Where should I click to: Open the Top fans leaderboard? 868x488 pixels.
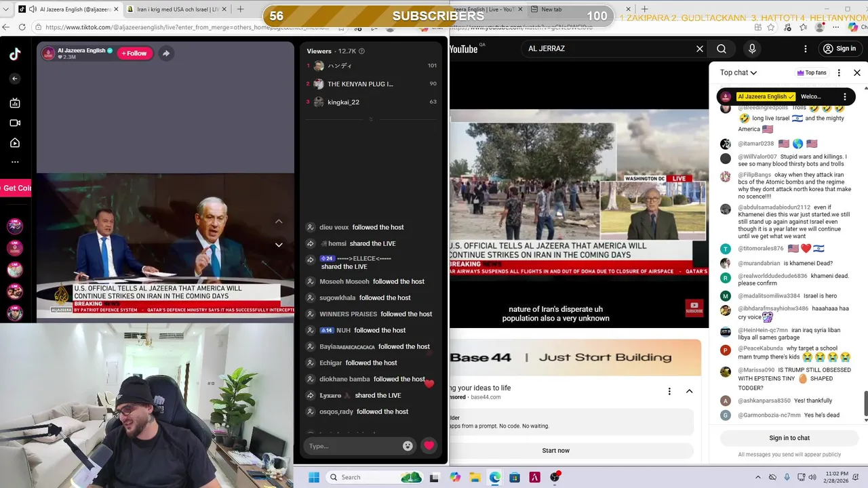click(x=812, y=73)
